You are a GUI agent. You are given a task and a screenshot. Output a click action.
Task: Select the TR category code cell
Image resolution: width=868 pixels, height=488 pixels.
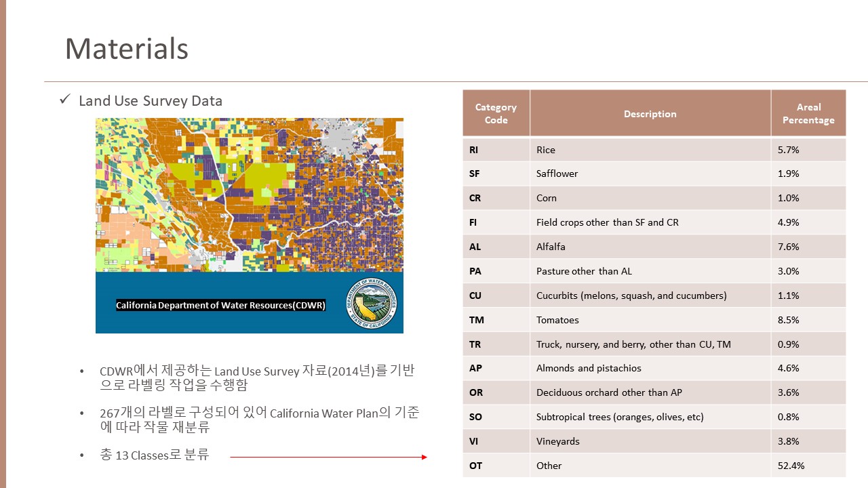(x=496, y=344)
